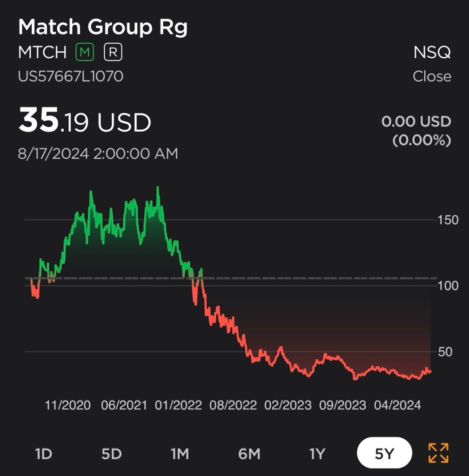The width and height of the screenshot is (469, 476).
Task: Select the 1D time range
Action: click(43, 454)
